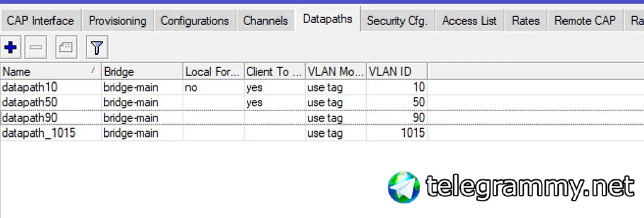The width and height of the screenshot is (644, 218).
Task: Open the Security Cfg. tab
Action: pyautogui.click(x=397, y=21)
